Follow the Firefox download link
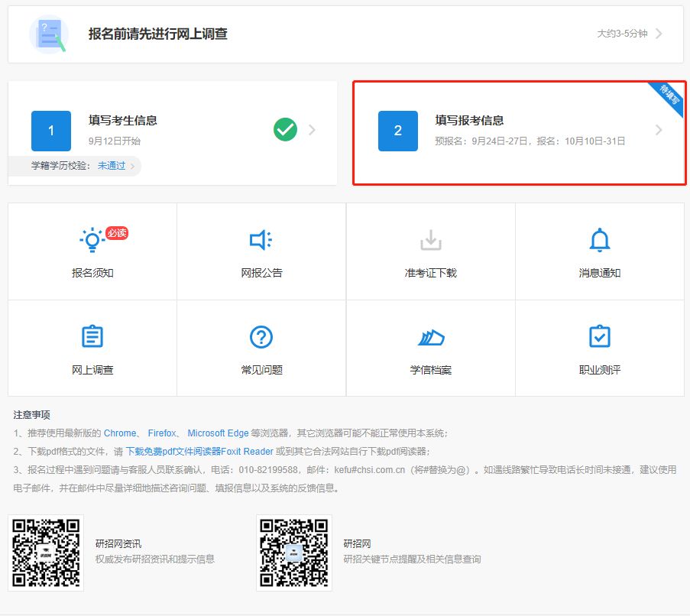 coord(162,433)
